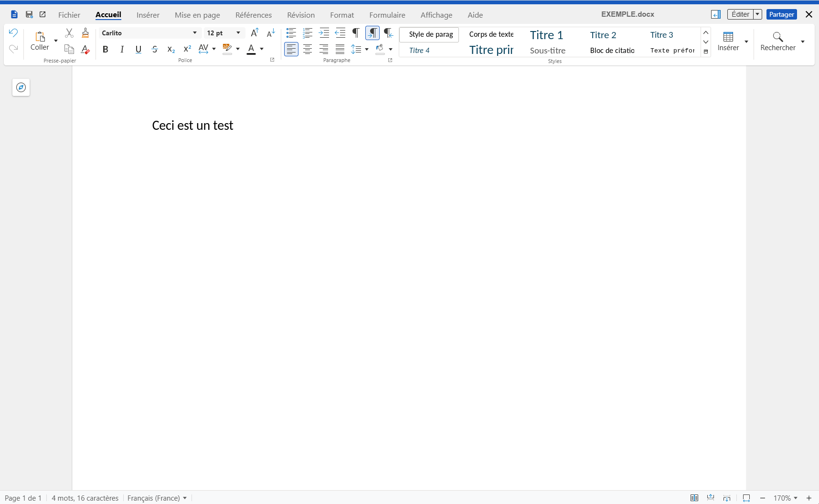Open Français (France) language dropdown
The height and width of the screenshot is (504, 819).
157,498
